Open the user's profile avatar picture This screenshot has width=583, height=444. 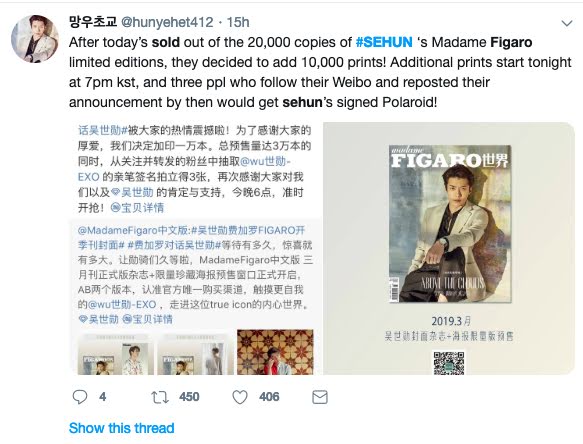point(35,39)
